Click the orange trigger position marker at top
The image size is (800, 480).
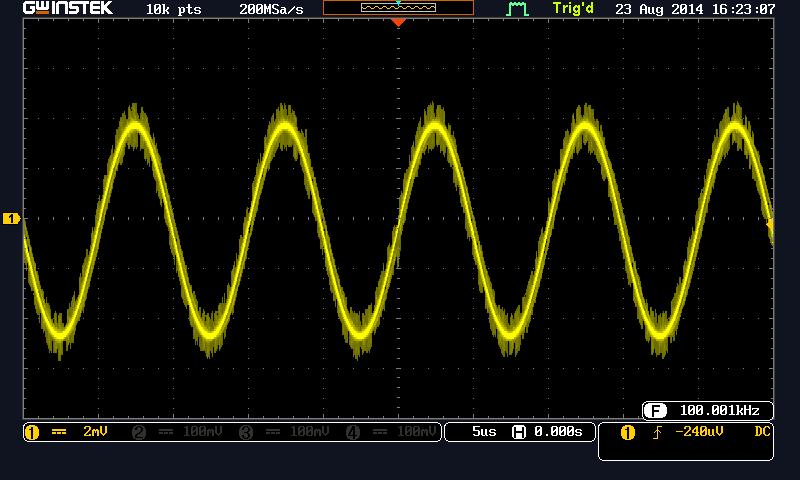(398, 22)
